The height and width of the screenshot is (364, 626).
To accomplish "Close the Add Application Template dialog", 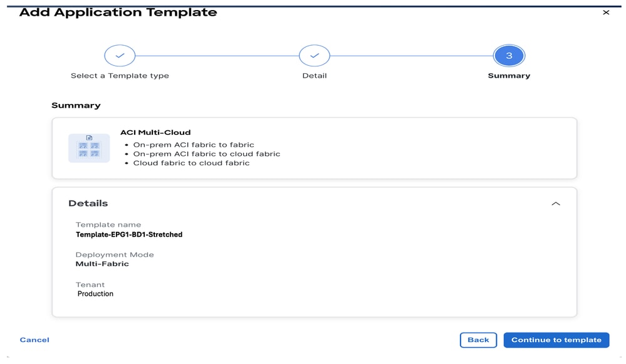I will pos(606,13).
